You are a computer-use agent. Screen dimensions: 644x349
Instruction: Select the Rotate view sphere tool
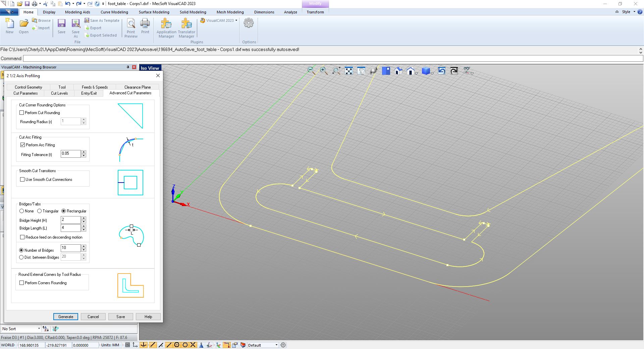pyautogui.click(x=374, y=71)
